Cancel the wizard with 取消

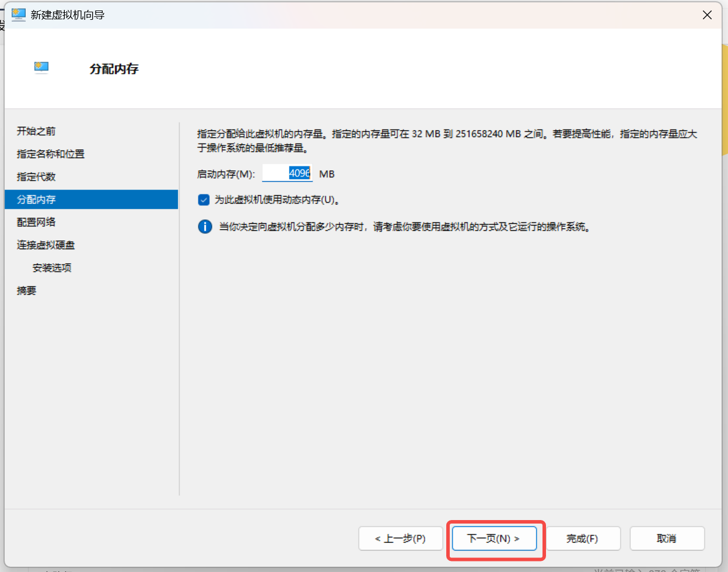667,538
